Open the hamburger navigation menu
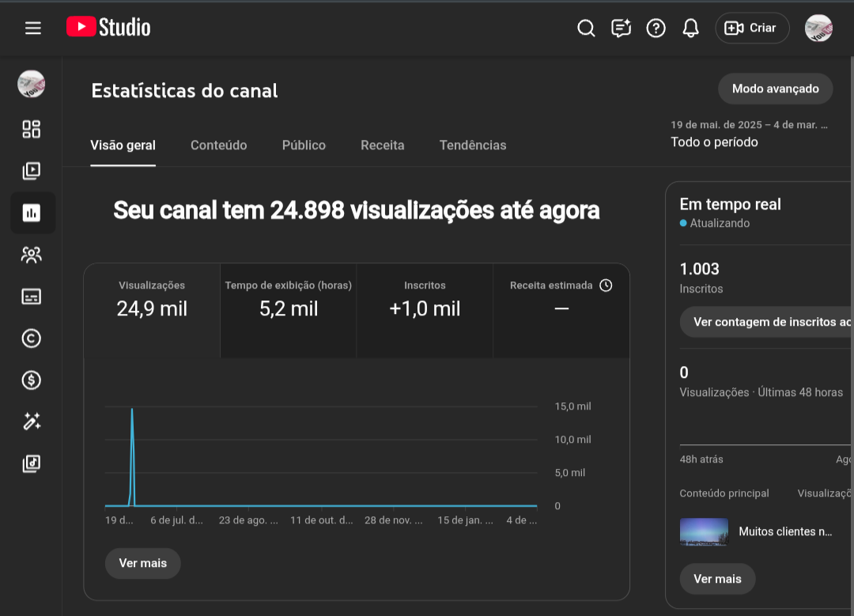This screenshot has height=616, width=854. coord(32,28)
